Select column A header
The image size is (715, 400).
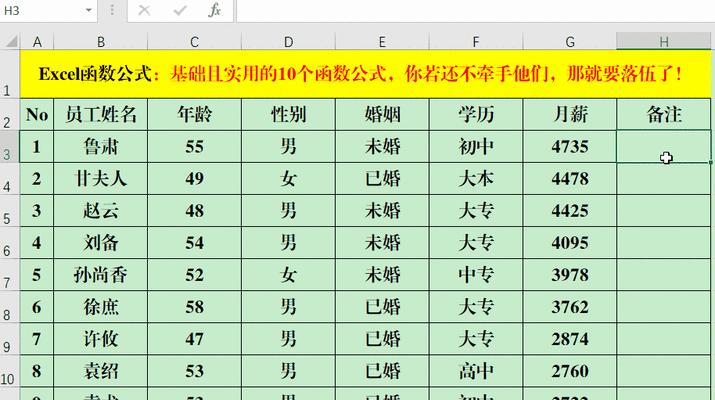coord(37,42)
